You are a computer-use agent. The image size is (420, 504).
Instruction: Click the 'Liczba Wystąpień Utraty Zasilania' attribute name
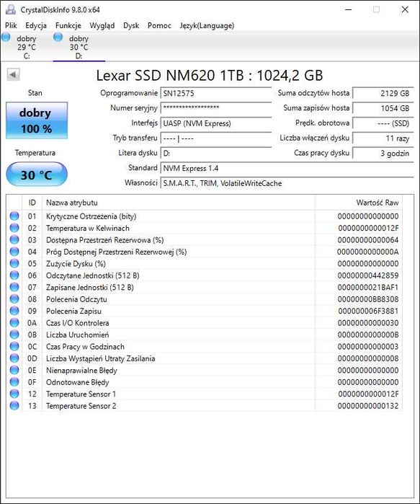pyautogui.click(x=101, y=358)
